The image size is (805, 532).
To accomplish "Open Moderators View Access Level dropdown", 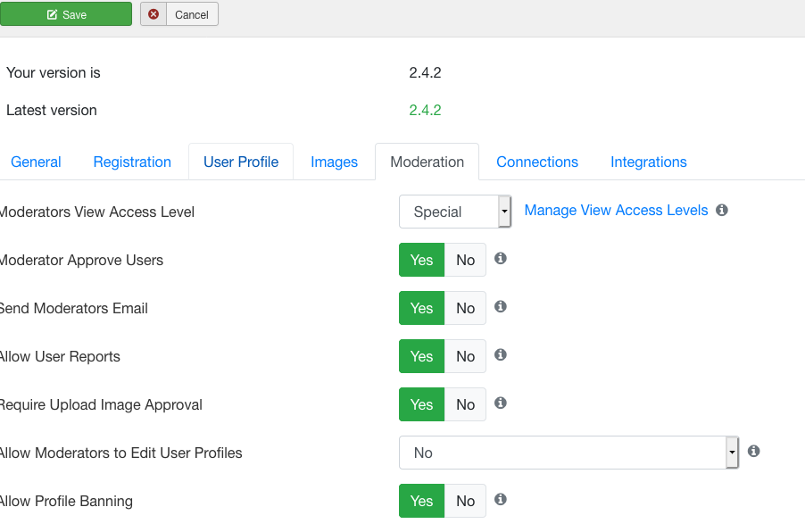I will (x=455, y=212).
